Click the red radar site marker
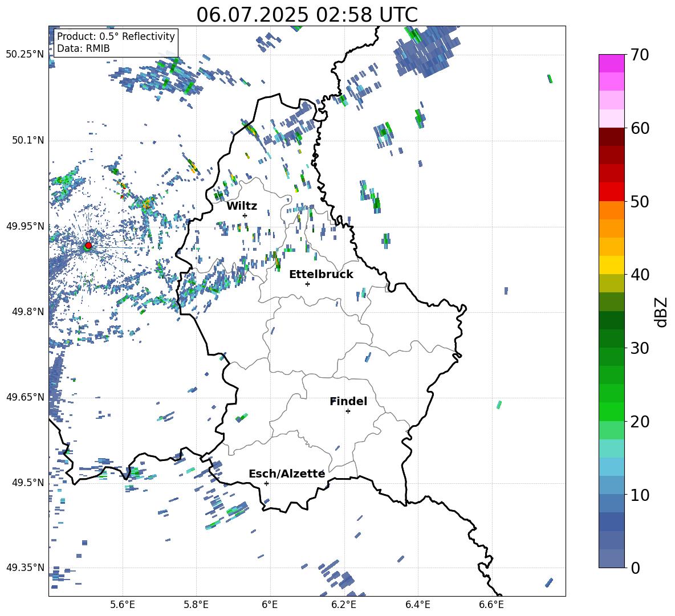Screen dimensions: 675x616 (x=88, y=245)
